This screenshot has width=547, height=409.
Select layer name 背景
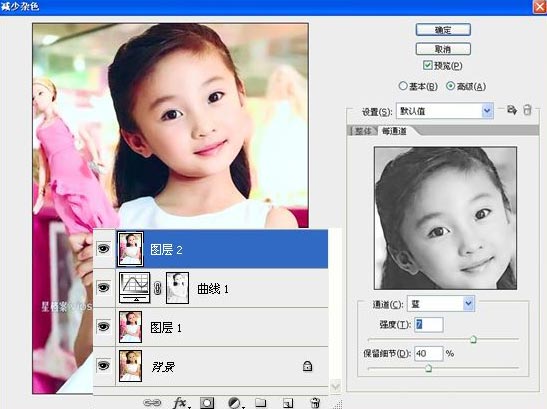[x=163, y=366]
